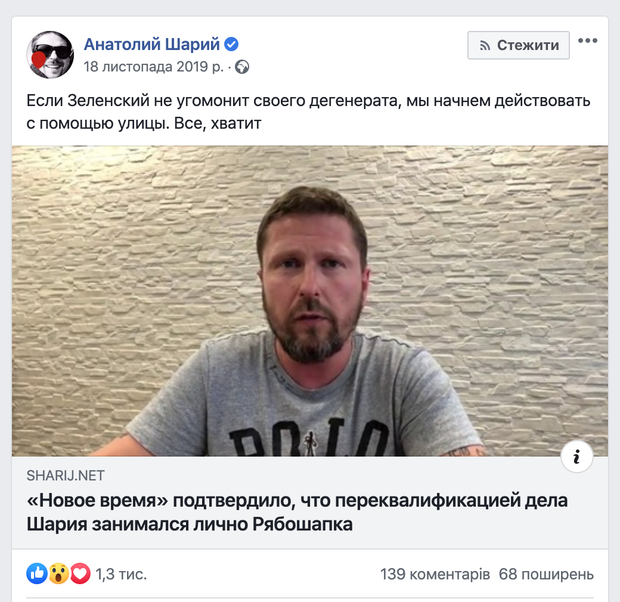Click the Wow emoji reaction icon
The width and height of the screenshot is (620, 602).
59,574
